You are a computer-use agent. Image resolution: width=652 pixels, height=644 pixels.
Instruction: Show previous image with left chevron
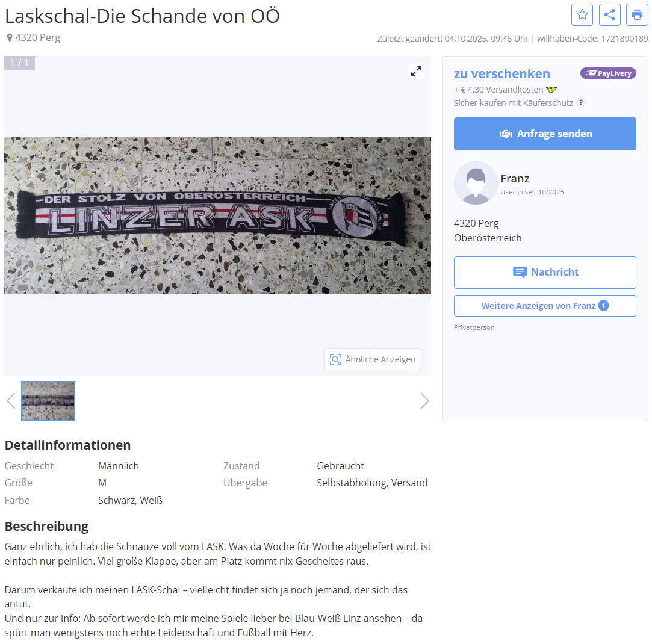point(11,401)
